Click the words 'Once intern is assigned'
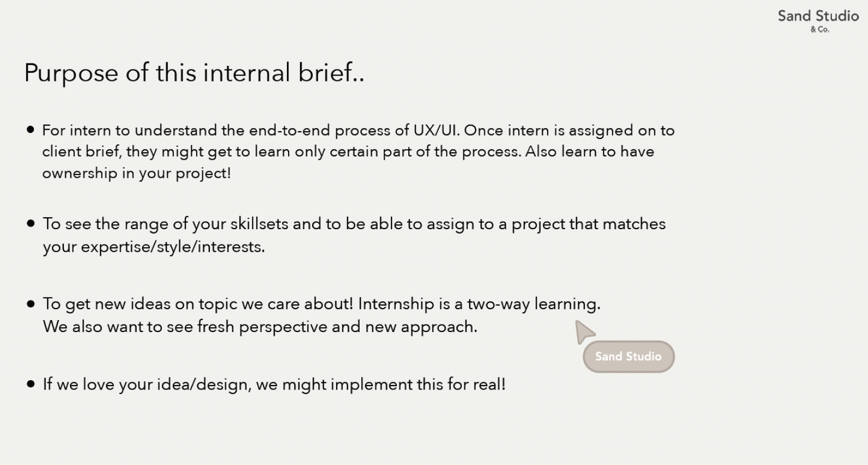Viewport: 868px width, 465px height. [x=548, y=131]
